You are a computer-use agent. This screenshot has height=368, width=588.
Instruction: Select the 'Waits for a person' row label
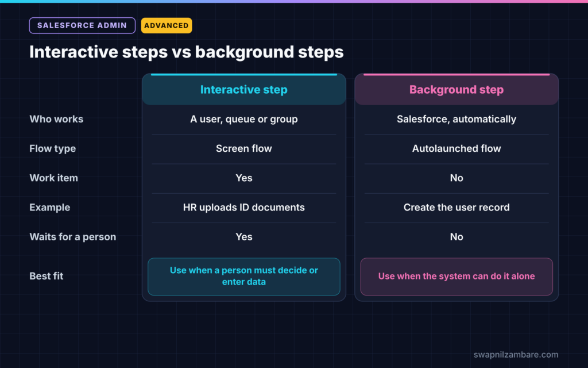pyautogui.click(x=73, y=237)
